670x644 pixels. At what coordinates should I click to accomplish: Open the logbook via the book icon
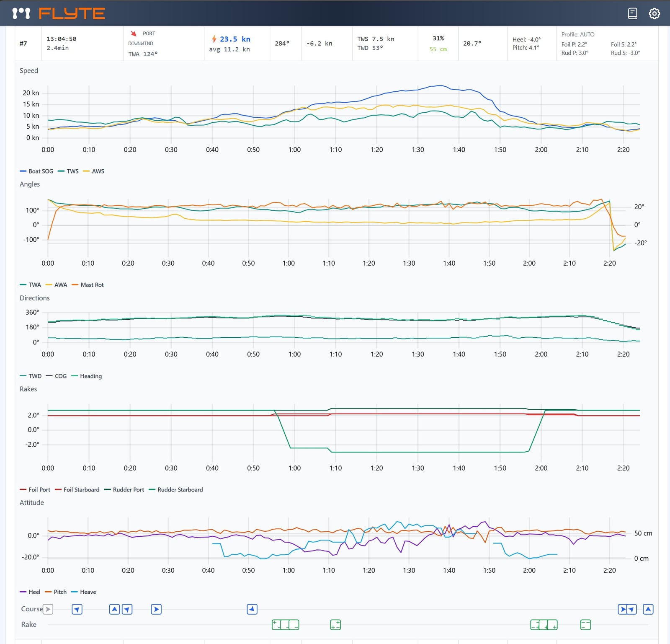pyautogui.click(x=632, y=13)
